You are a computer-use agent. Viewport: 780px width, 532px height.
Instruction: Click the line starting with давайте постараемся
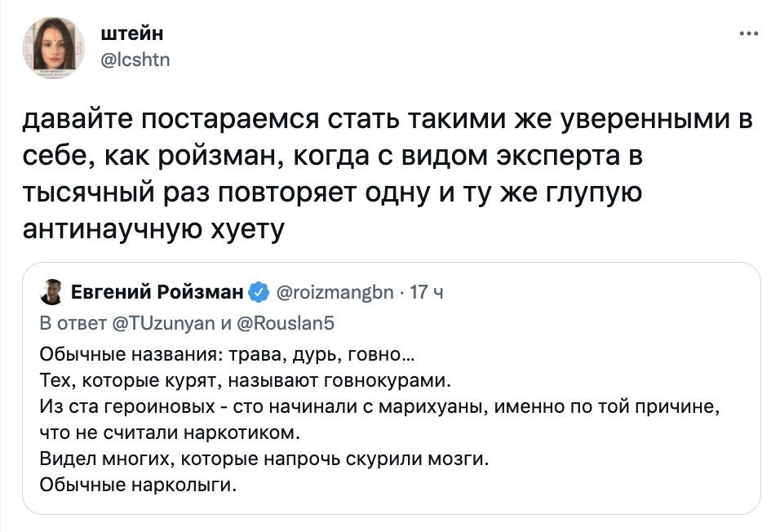point(385,121)
